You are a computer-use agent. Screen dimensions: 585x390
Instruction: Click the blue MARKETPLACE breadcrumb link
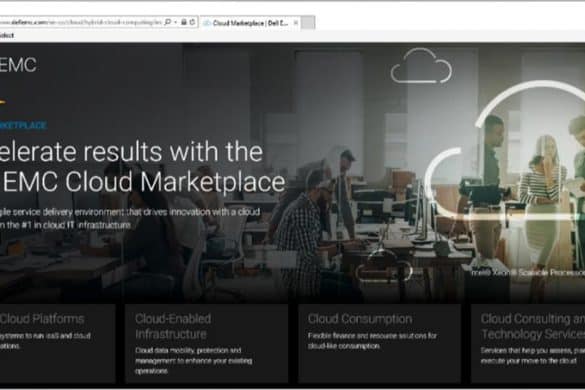[x=23, y=125]
